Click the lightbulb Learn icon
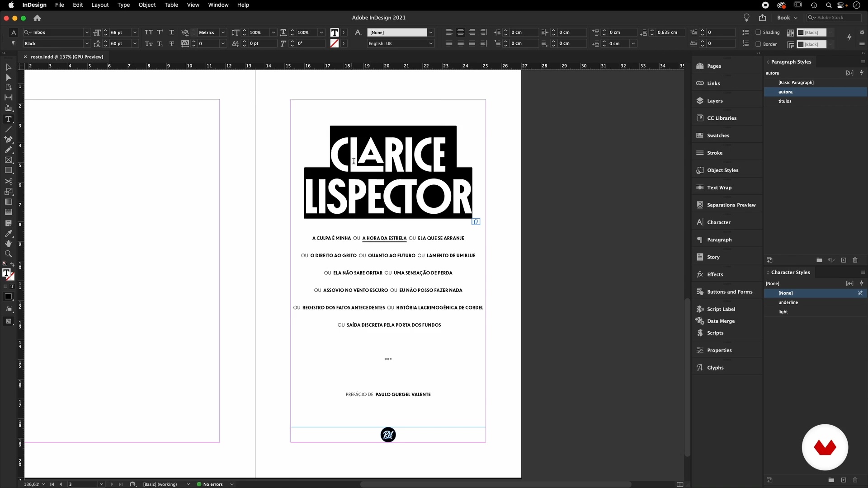Viewport: 868px width, 488px height. click(746, 18)
